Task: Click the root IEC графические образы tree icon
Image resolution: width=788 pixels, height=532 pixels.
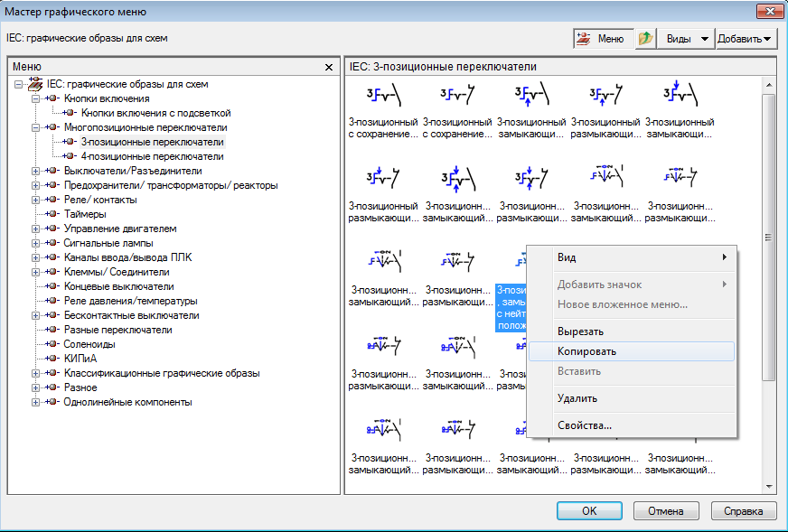Action: point(35,84)
